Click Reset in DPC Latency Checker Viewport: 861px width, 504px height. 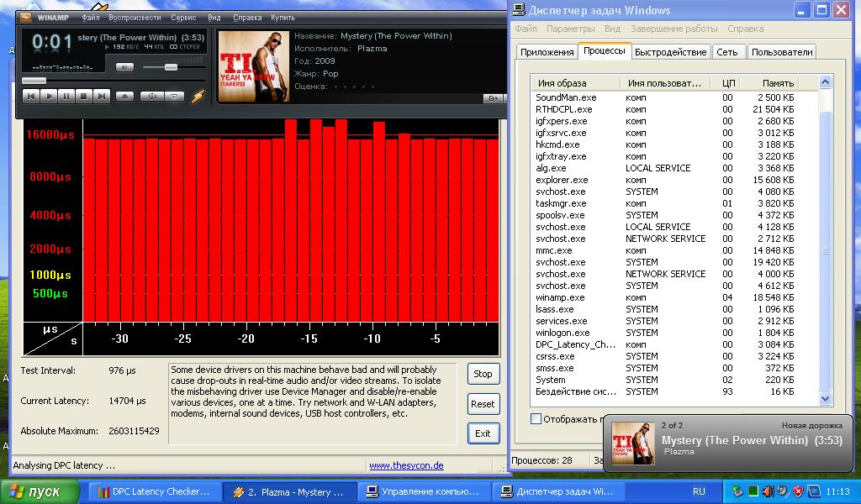[483, 404]
